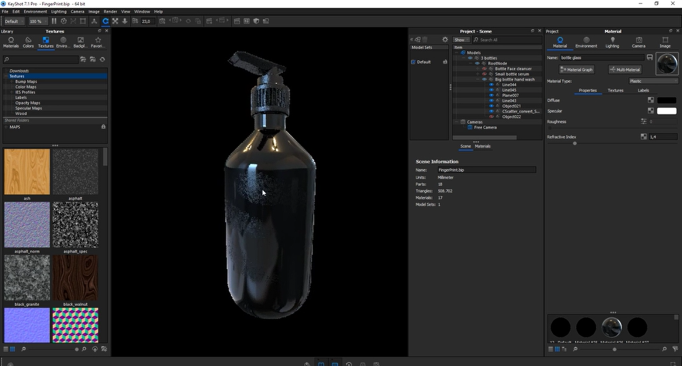Viewport: 682px width, 366px height.
Task: Click the screenshot camera icon in toolbar
Action: pyautogui.click(x=162, y=21)
